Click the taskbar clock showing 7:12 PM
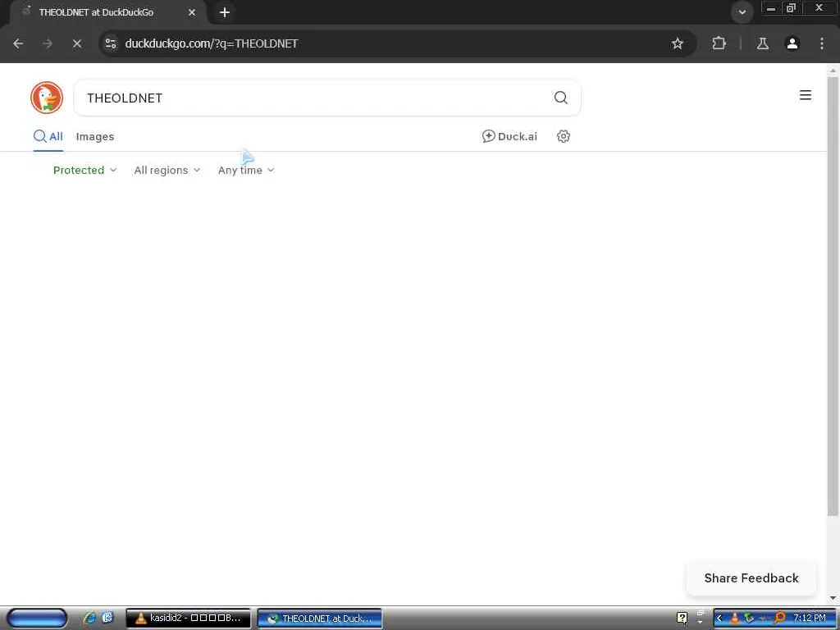The image size is (840, 630). point(809,619)
